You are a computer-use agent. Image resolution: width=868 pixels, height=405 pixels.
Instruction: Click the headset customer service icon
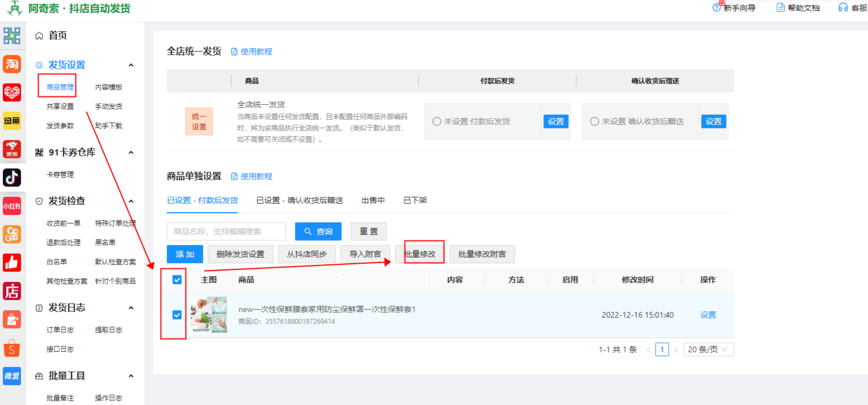[x=843, y=7]
